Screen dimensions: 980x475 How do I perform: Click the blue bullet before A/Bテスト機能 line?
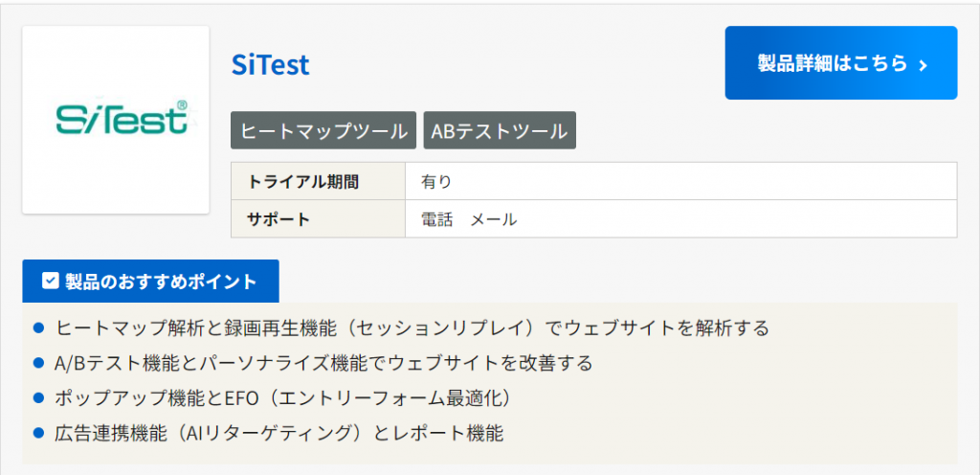click(x=39, y=363)
